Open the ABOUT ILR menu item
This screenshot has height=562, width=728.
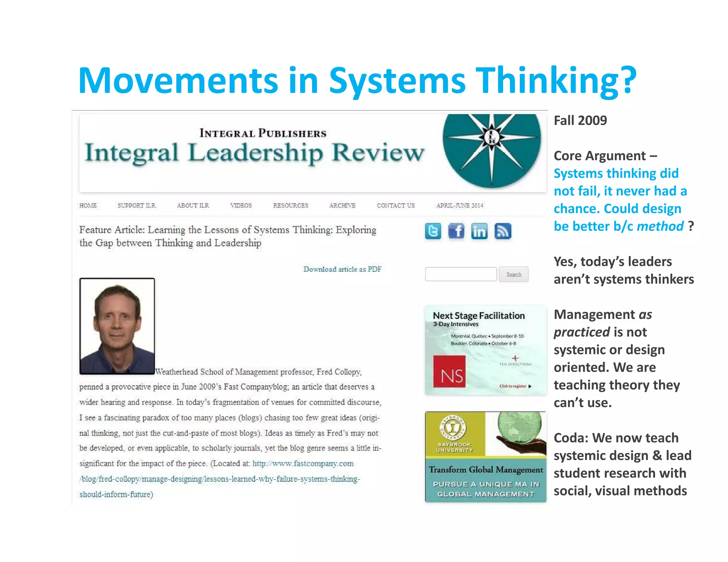193,205
